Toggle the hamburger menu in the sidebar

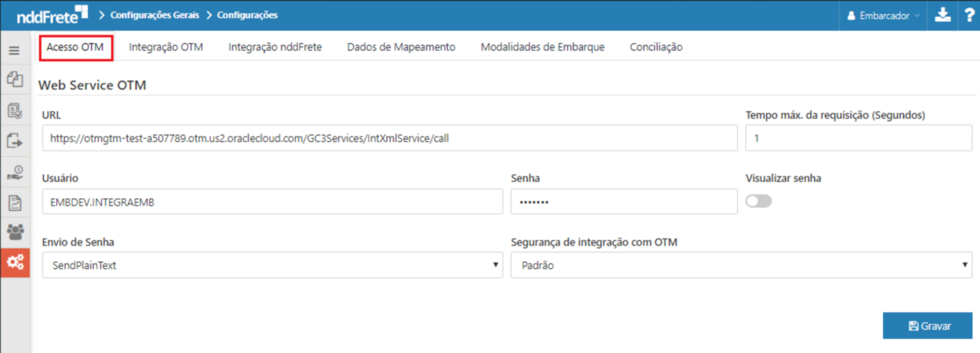coord(14,50)
